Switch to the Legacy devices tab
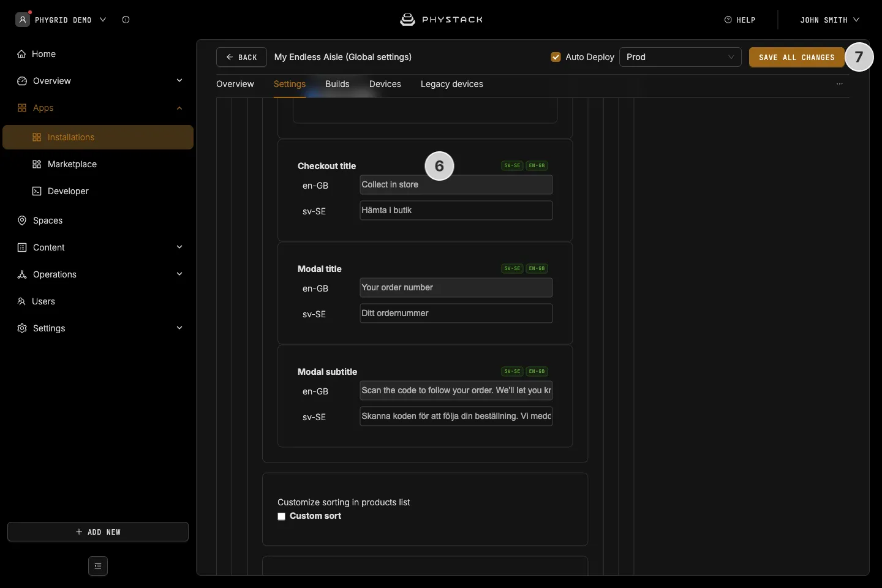 click(452, 84)
